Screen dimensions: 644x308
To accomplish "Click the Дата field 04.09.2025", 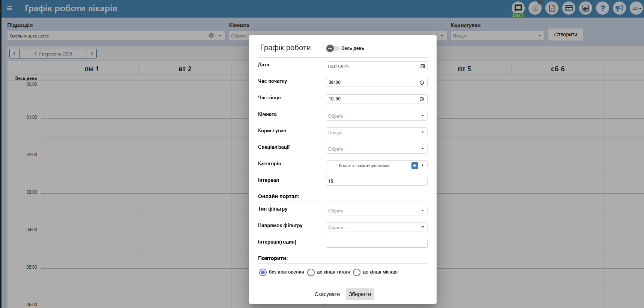I will point(377,66).
